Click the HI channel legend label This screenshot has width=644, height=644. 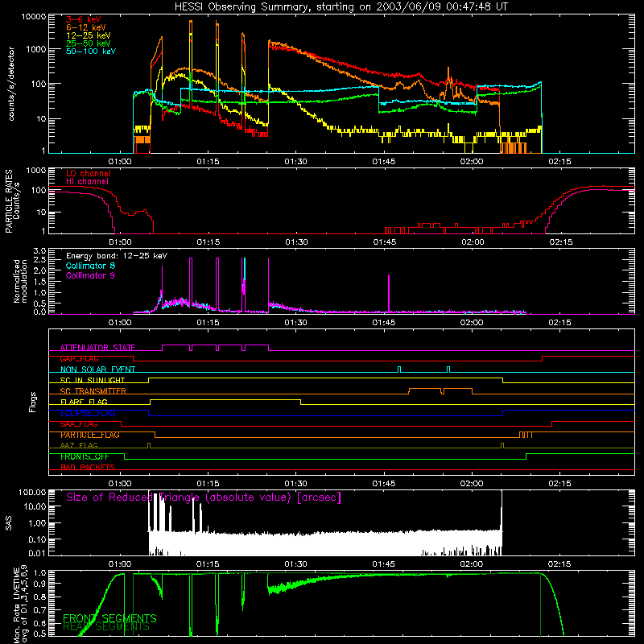tap(87, 181)
